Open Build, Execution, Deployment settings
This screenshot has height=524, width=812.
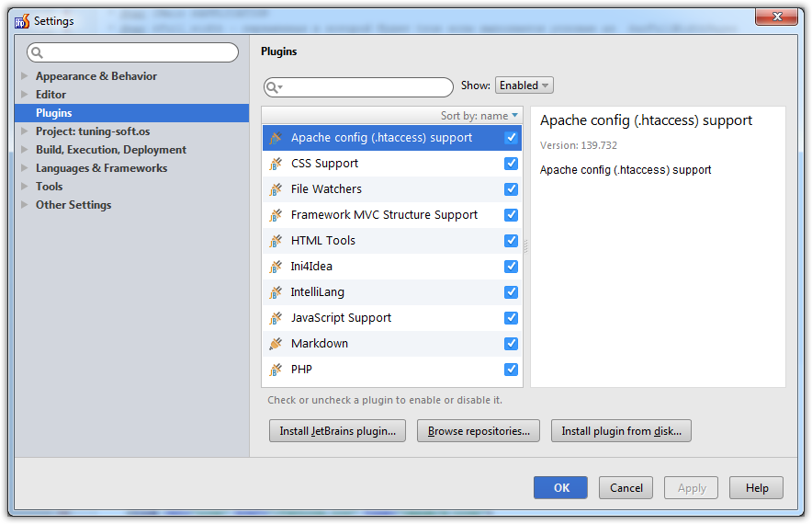(111, 150)
